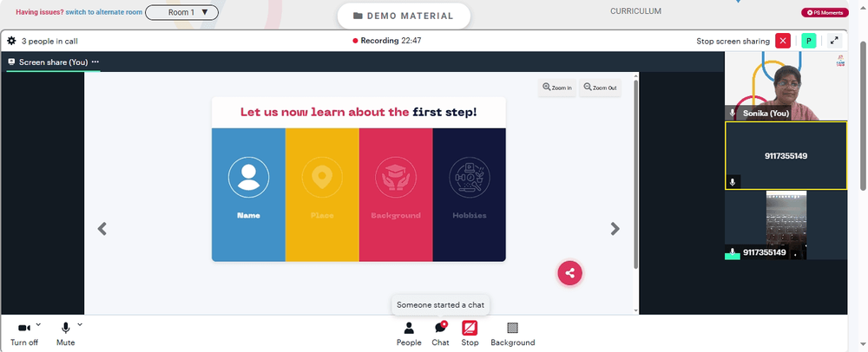Click the '3 people in call' text
The image size is (868, 352).
(x=49, y=41)
